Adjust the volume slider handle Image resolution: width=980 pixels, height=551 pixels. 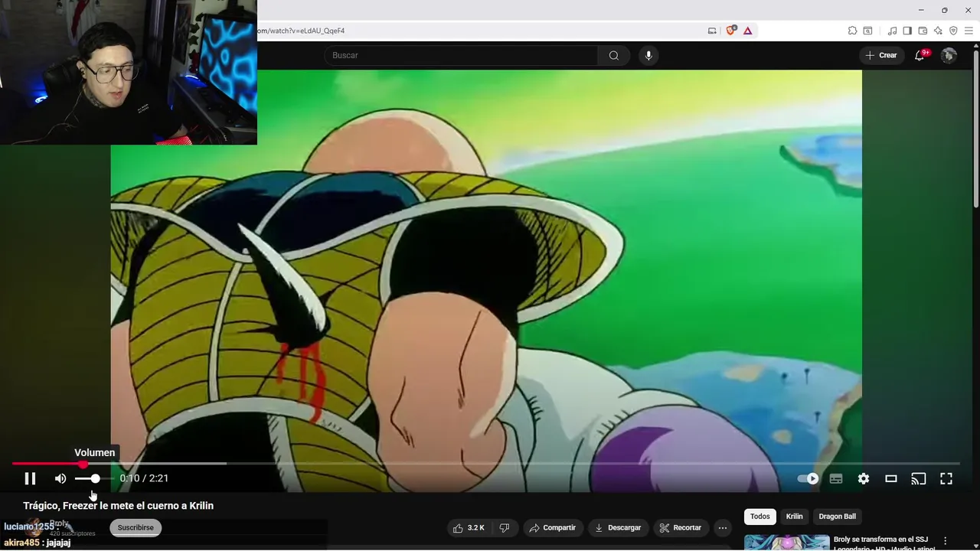click(x=95, y=478)
